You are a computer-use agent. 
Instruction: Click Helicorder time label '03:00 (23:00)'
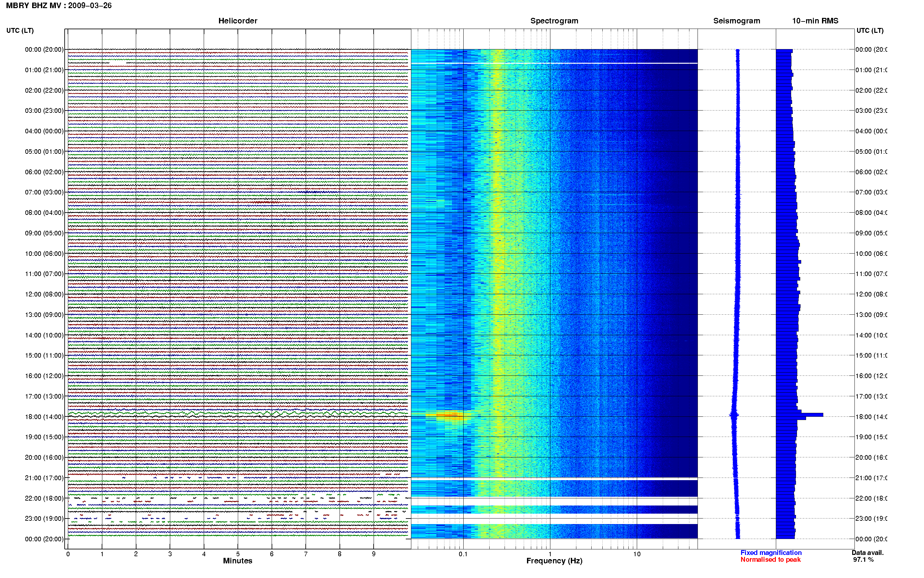(x=44, y=111)
